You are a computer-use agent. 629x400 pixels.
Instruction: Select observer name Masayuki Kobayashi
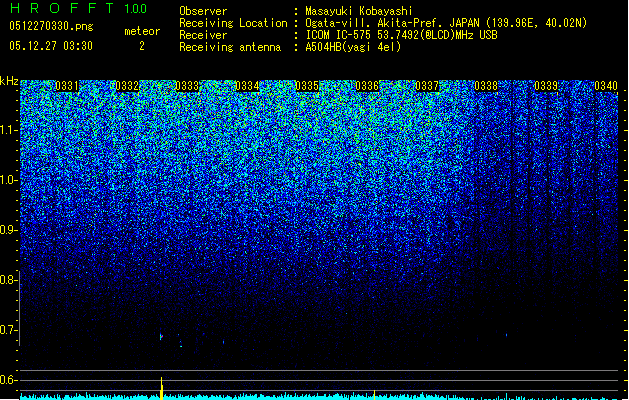(359, 11)
